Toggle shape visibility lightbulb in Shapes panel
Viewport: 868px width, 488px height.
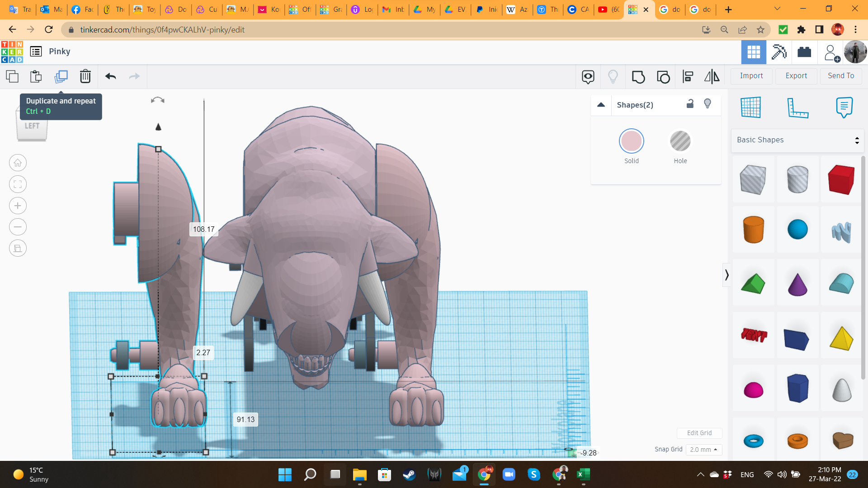pyautogui.click(x=708, y=104)
